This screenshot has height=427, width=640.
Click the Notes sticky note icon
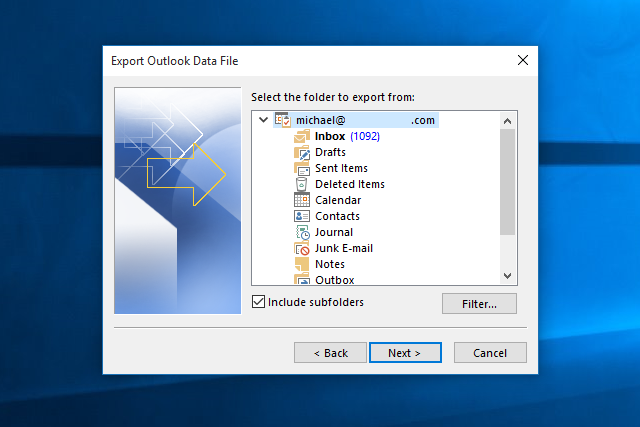point(302,264)
